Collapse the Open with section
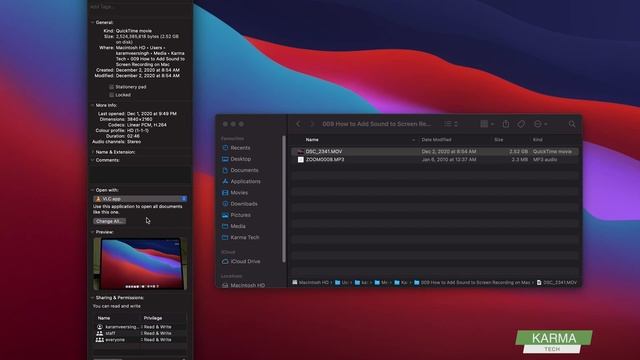This screenshot has width=640, height=360. (x=92, y=190)
